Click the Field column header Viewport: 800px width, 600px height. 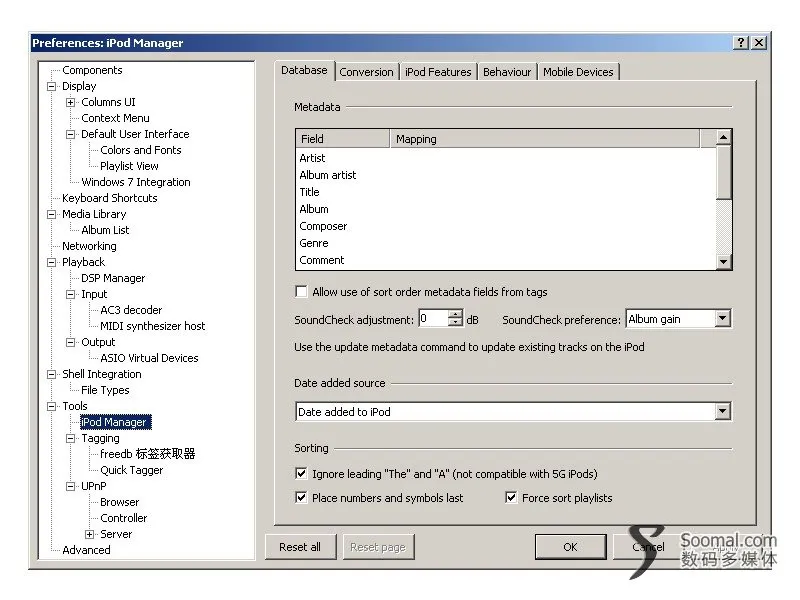343,139
